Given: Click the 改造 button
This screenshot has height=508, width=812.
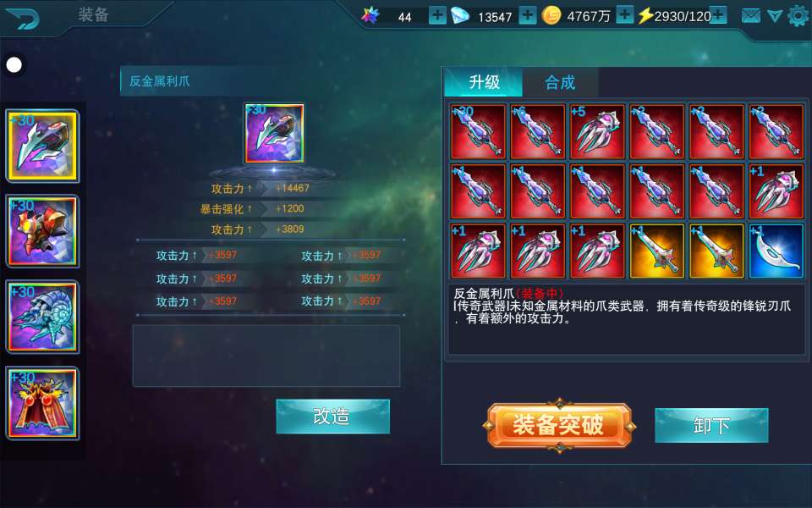Looking at the screenshot, I should (x=332, y=417).
